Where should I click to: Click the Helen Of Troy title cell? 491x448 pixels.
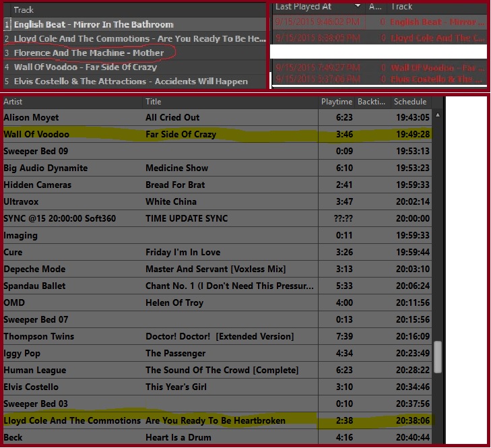click(x=174, y=302)
